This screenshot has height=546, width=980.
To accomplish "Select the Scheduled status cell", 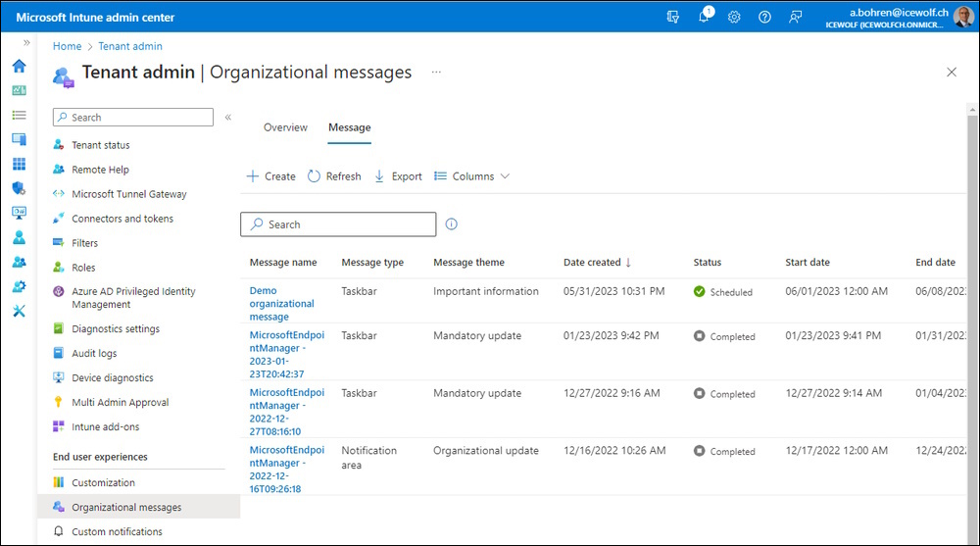I will [723, 292].
